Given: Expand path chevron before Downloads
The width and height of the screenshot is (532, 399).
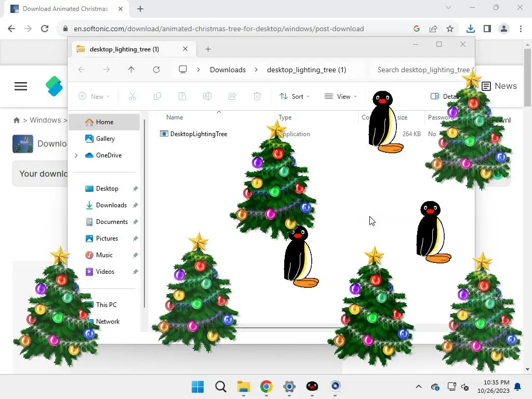Looking at the screenshot, I should (198, 70).
